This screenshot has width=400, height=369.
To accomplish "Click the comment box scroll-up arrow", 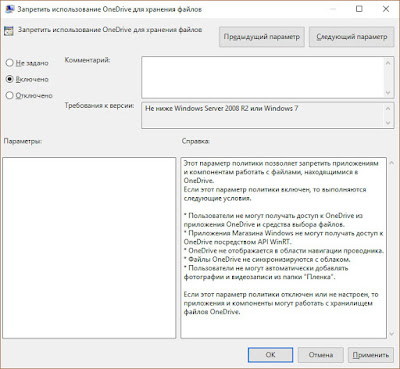I will point(388,62).
